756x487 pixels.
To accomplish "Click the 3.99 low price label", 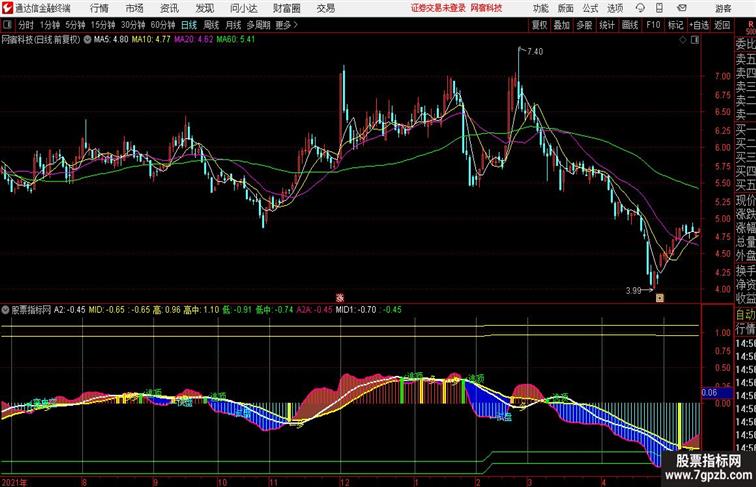I will coord(634,290).
